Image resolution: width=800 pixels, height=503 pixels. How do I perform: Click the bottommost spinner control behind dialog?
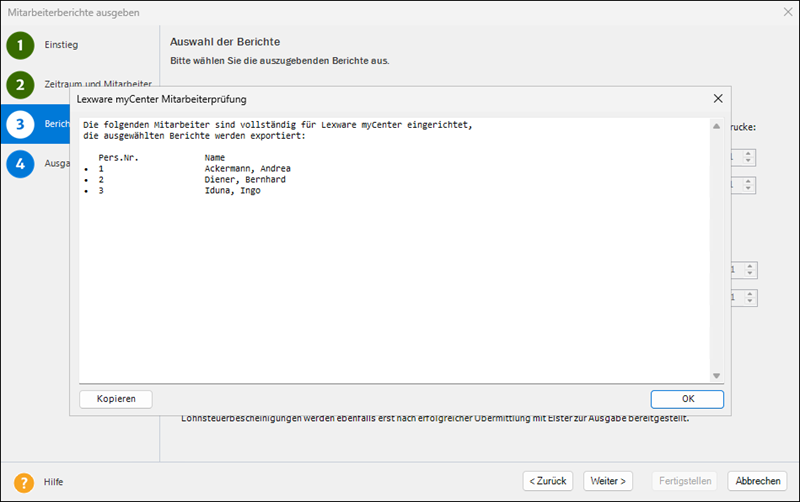(x=750, y=298)
